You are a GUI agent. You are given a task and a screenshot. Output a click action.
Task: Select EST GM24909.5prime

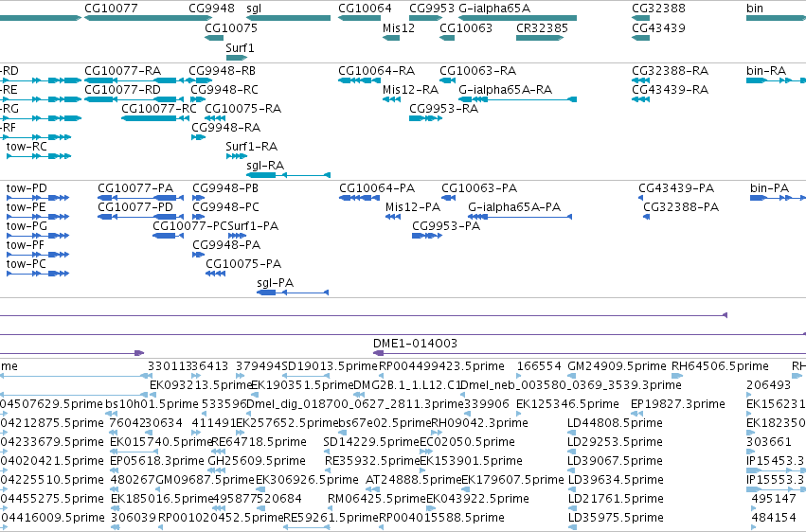pos(617,366)
